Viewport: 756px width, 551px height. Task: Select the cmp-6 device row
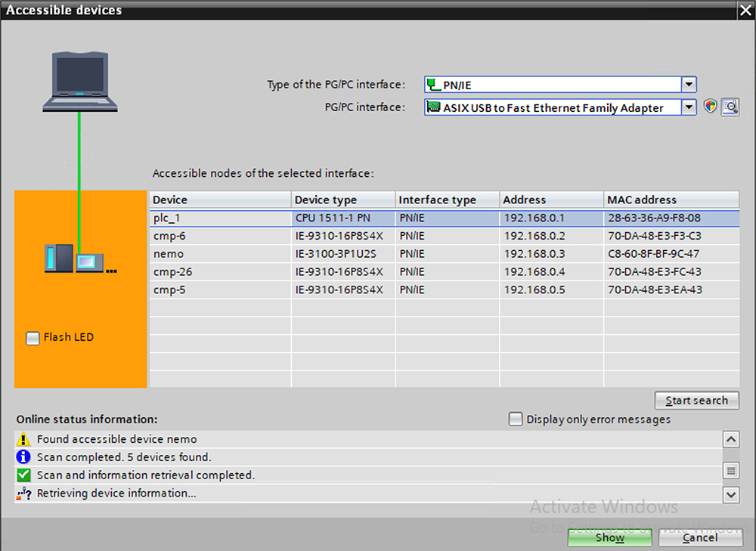click(444, 236)
